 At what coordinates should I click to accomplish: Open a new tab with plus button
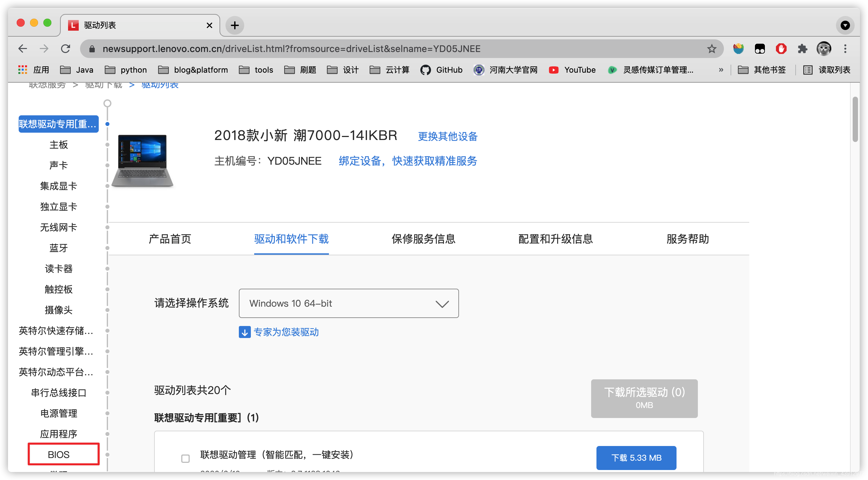[235, 25]
